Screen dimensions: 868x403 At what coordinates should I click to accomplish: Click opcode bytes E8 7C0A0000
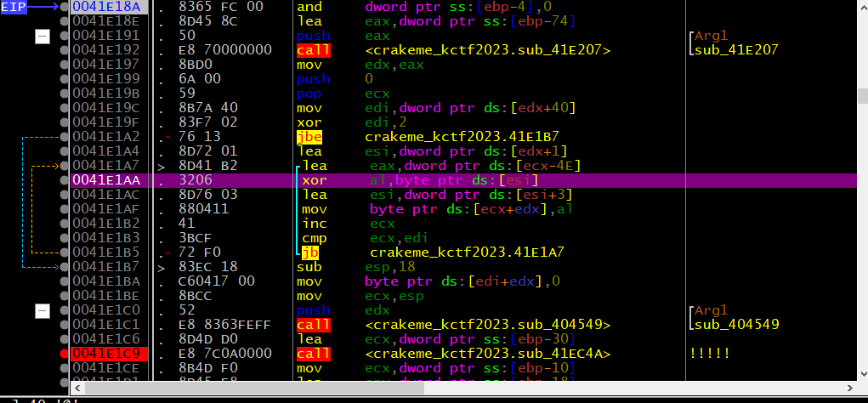(x=225, y=353)
